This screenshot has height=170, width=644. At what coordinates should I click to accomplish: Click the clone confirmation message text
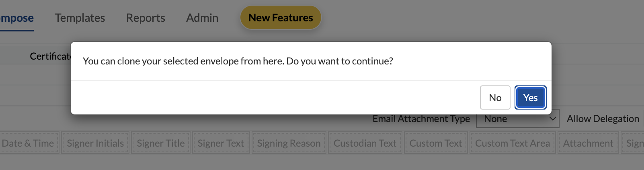point(238,61)
